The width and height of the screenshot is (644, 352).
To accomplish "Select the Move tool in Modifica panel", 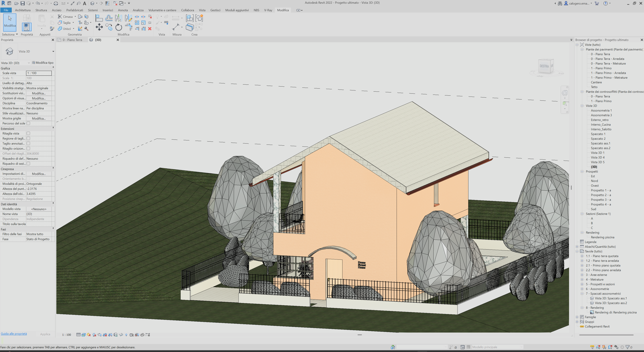I will pyautogui.click(x=99, y=27).
